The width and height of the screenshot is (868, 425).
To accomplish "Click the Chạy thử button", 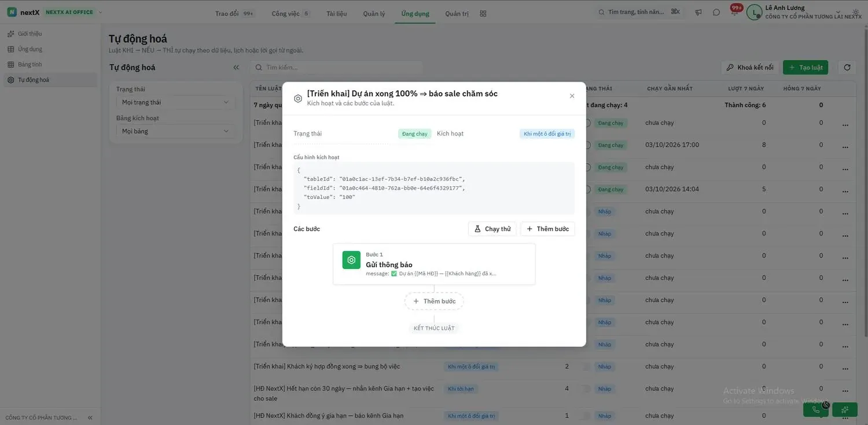I will point(492,229).
